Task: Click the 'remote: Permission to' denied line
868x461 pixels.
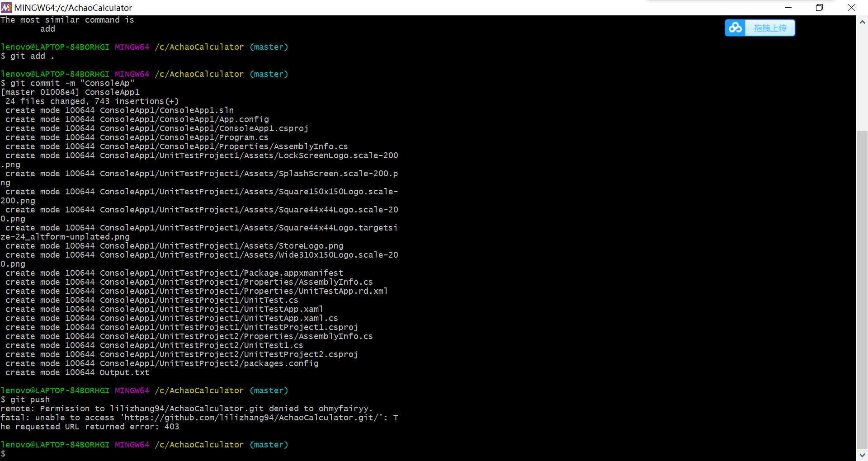Action: click(x=187, y=409)
